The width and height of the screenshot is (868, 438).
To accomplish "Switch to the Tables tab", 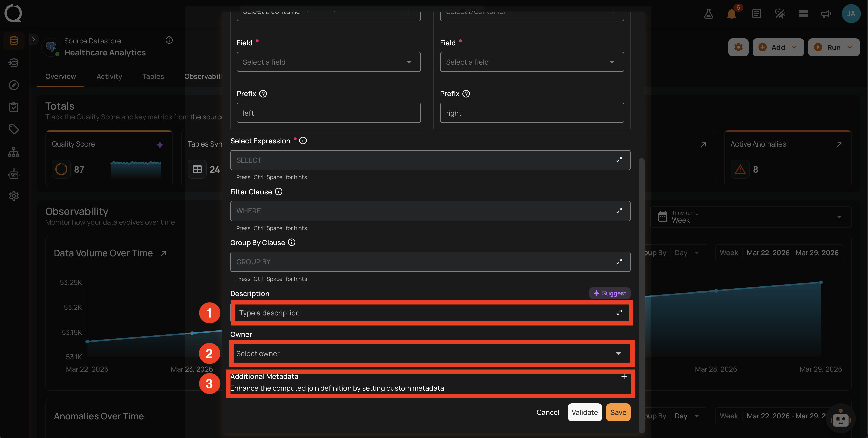I will click(153, 76).
